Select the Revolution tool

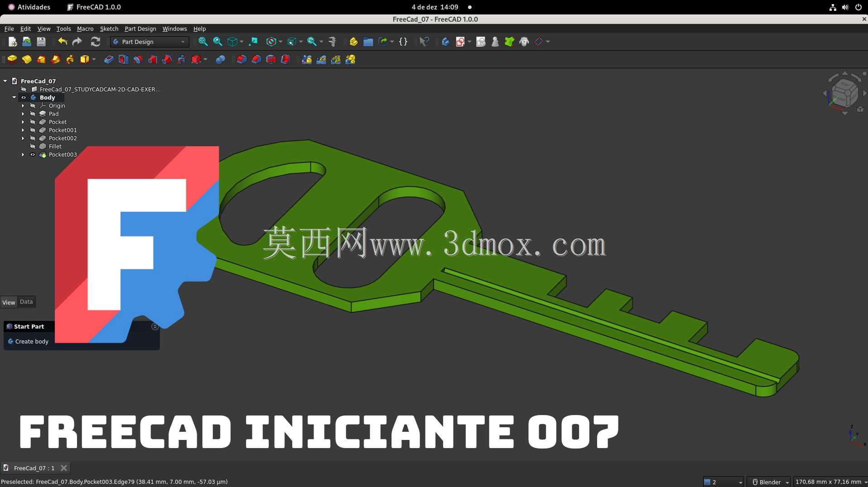point(27,59)
